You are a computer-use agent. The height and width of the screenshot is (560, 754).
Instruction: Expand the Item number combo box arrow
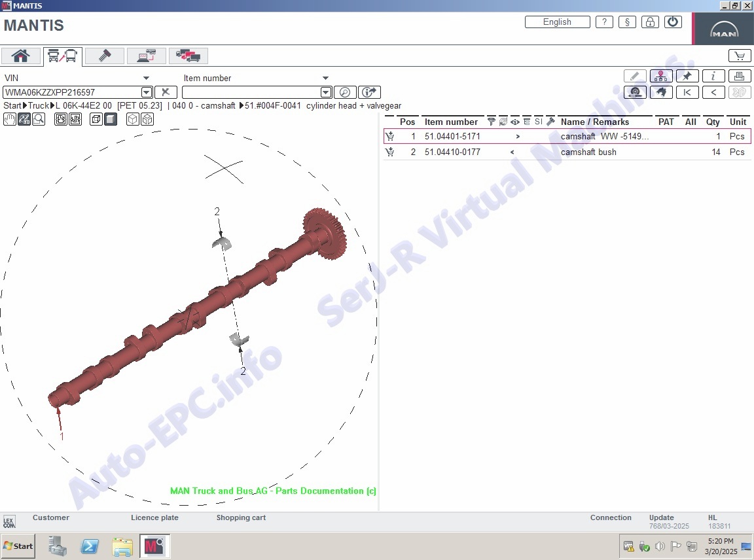[326, 92]
